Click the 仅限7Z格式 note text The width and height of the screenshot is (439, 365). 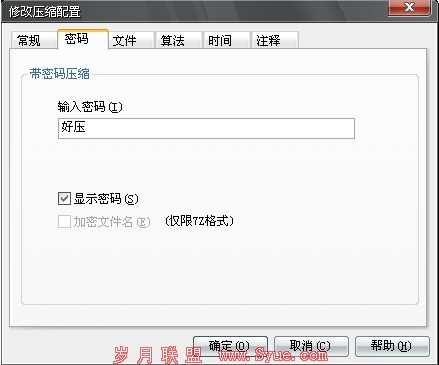pos(199,221)
